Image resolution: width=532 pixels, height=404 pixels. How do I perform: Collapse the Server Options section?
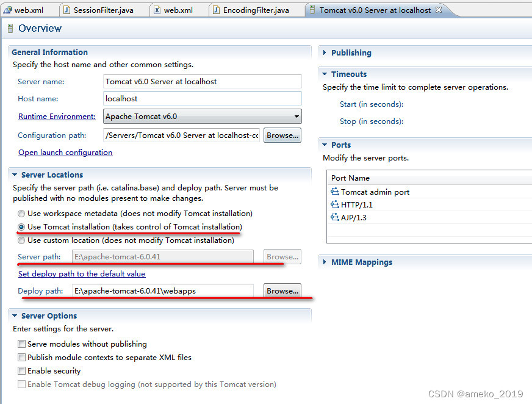15,316
